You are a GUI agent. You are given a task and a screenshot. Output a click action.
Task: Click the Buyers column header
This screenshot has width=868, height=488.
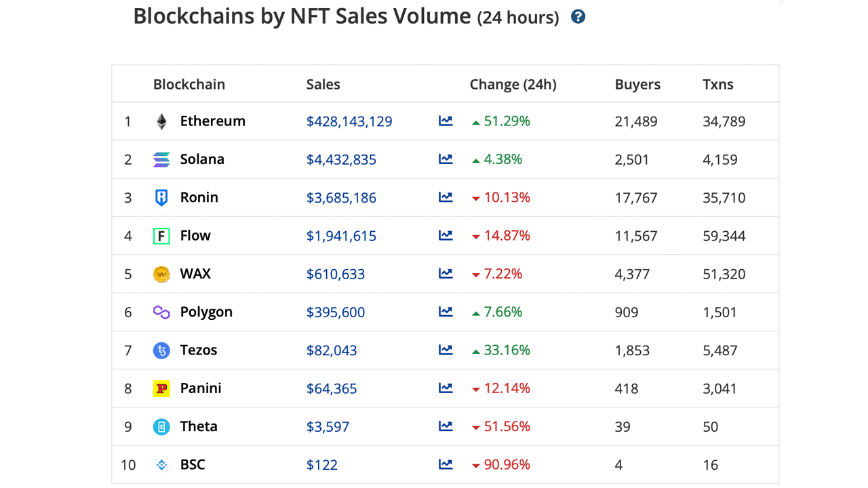(637, 84)
